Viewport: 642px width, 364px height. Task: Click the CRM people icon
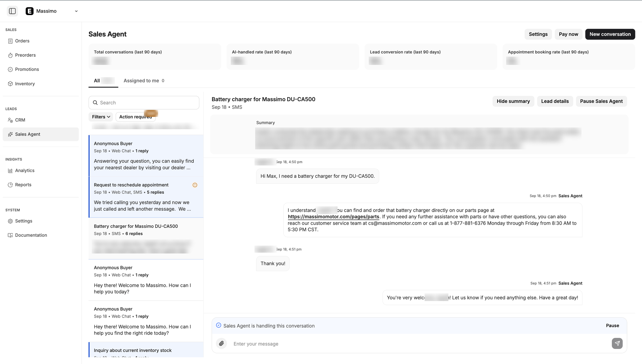point(10,120)
